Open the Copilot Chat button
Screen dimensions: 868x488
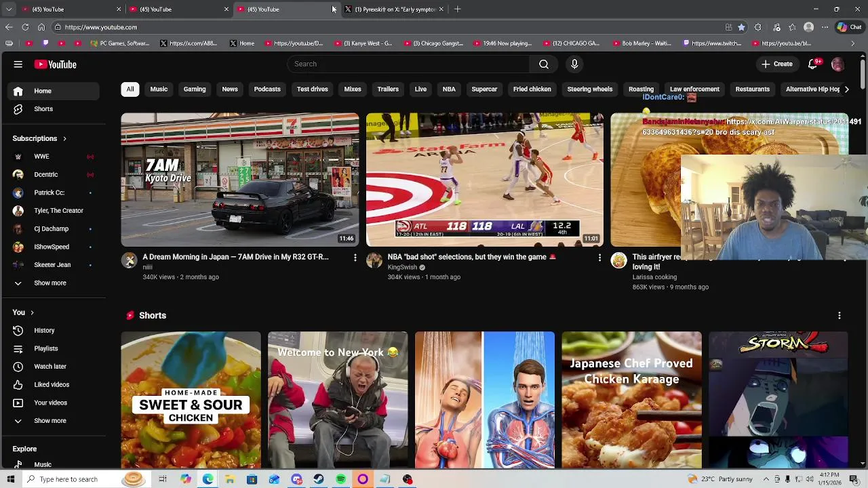[849, 27]
